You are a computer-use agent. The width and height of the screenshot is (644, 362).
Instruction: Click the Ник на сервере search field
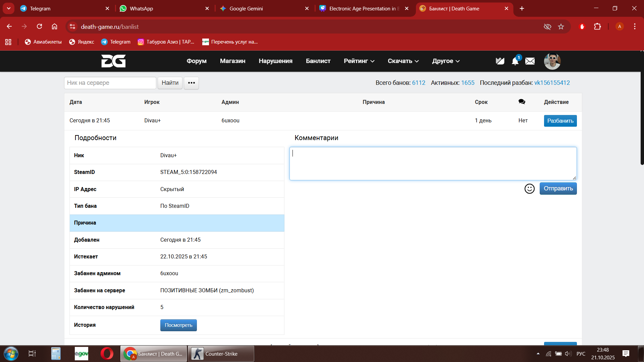point(110,83)
